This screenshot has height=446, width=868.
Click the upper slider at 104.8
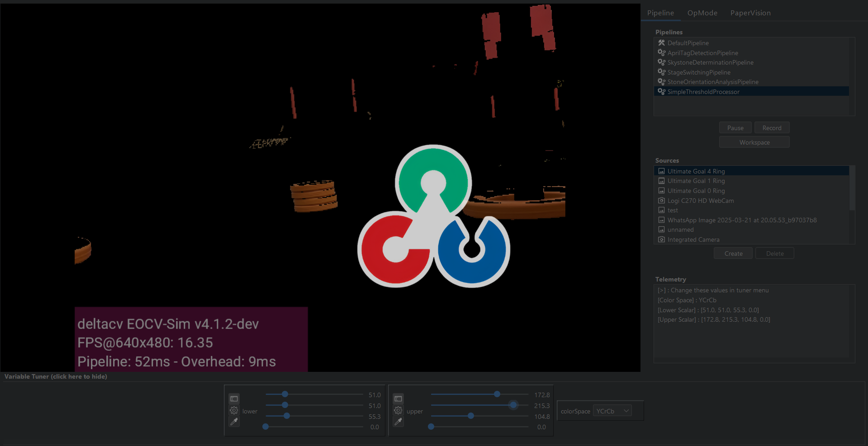[x=479, y=416]
